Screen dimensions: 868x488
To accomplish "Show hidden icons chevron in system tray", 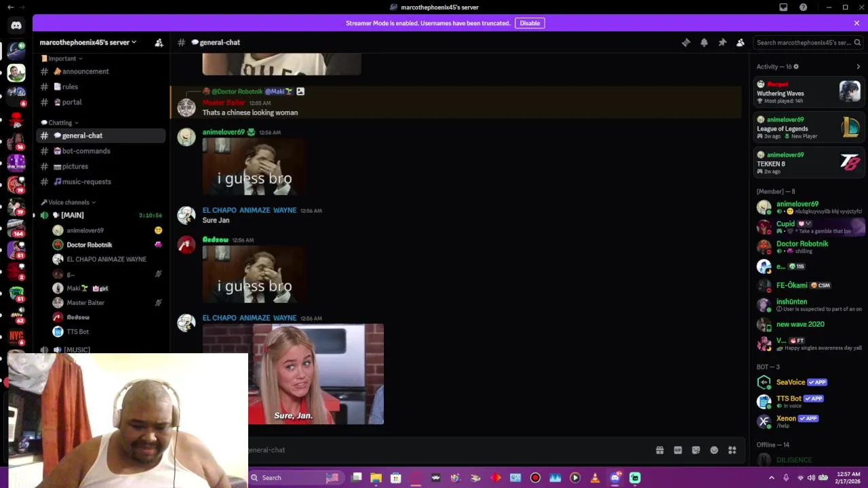I will click(771, 478).
